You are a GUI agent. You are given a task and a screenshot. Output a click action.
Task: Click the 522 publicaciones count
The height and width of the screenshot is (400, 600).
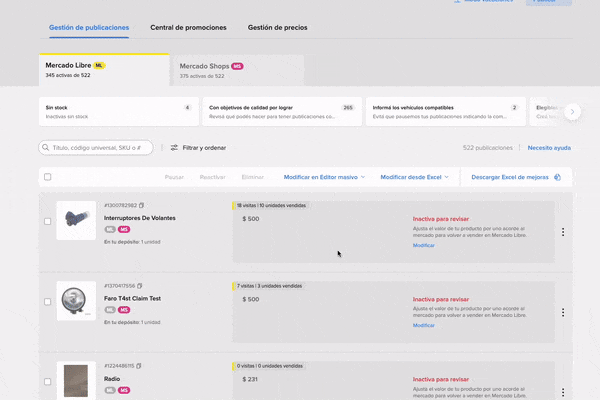488,148
